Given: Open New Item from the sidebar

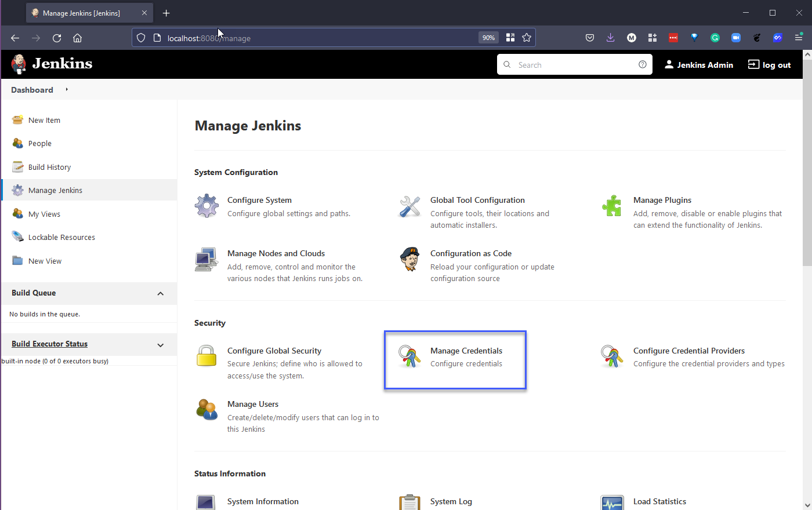Looking at the screenshot, I should (44, 121).
